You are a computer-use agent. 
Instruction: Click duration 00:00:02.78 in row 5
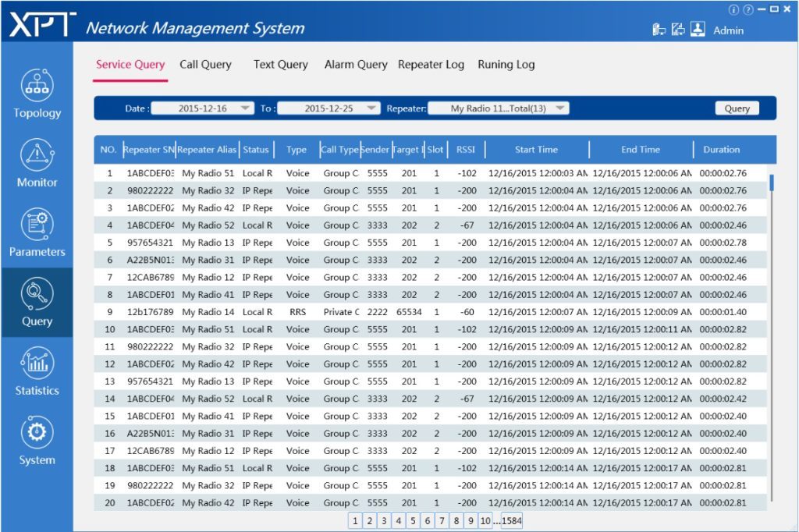723,243
